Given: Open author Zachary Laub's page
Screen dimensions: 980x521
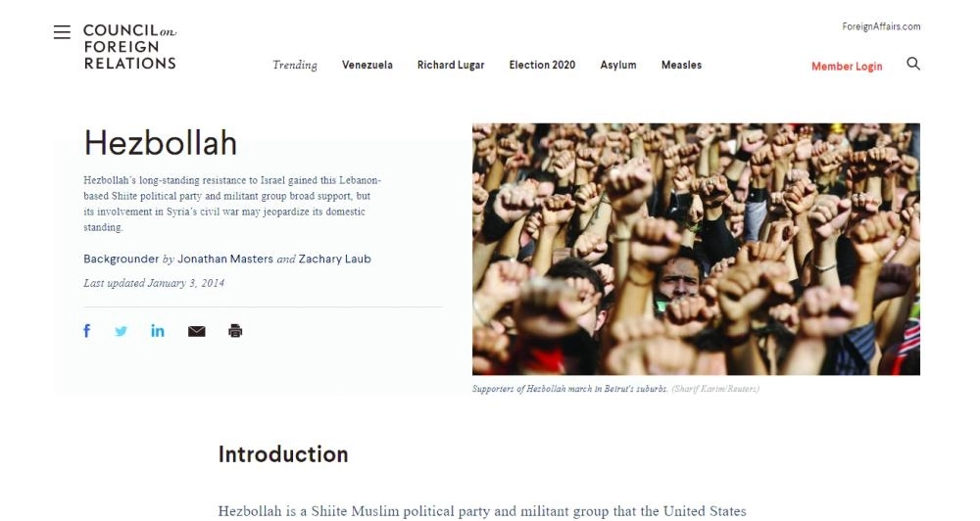Looking at the screenshot, I should point(335,260).
